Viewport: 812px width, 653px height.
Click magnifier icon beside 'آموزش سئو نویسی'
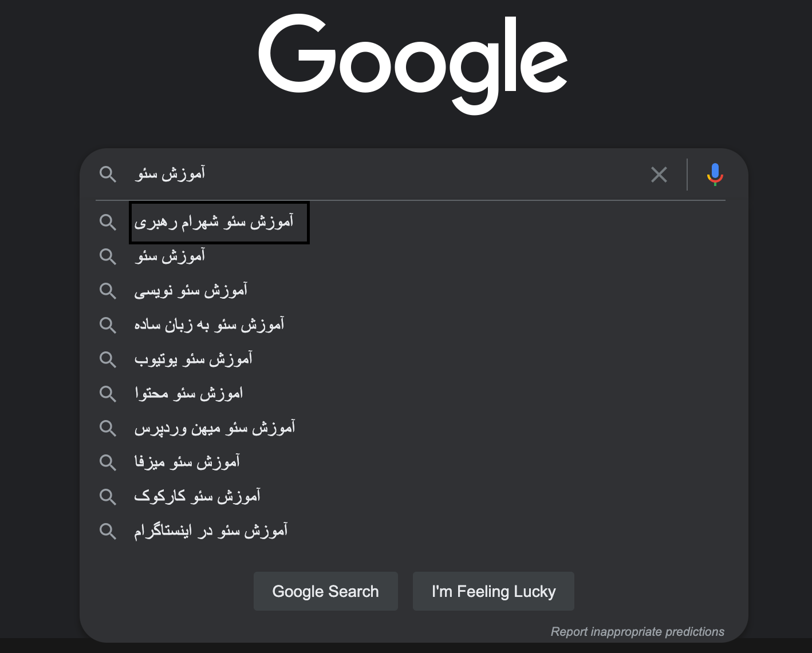tap(108, 291)
